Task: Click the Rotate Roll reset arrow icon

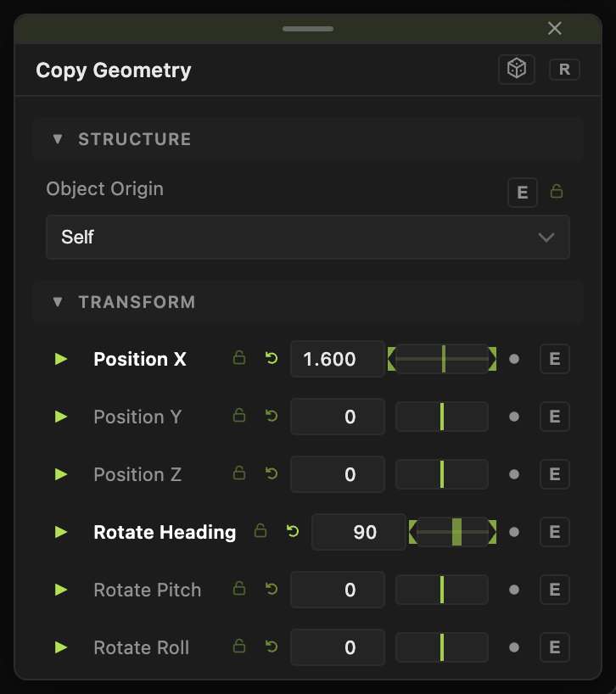Action: [x=272, y=646]
